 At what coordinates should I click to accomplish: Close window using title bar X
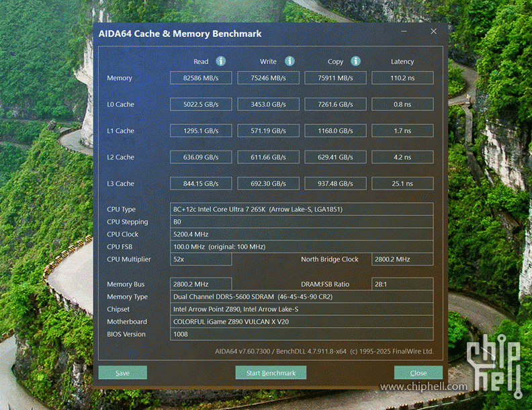434,31
